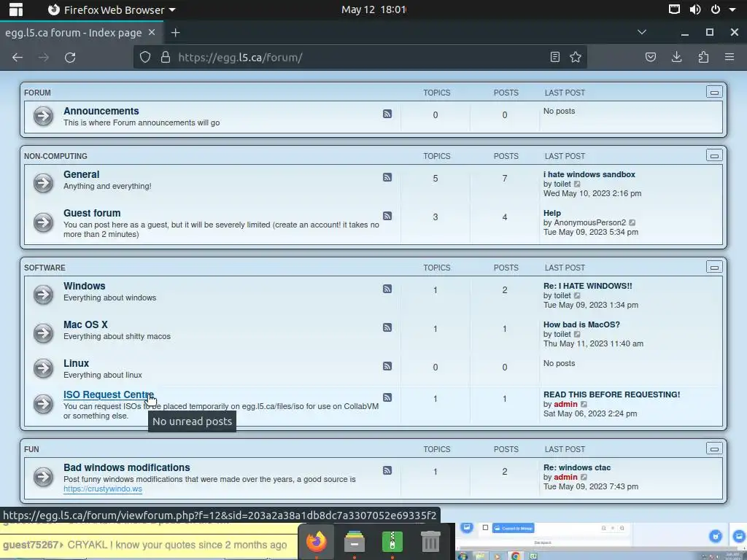View latest post icon in ISO Request Centre row
747x560 pixels.
click(584, 404)
